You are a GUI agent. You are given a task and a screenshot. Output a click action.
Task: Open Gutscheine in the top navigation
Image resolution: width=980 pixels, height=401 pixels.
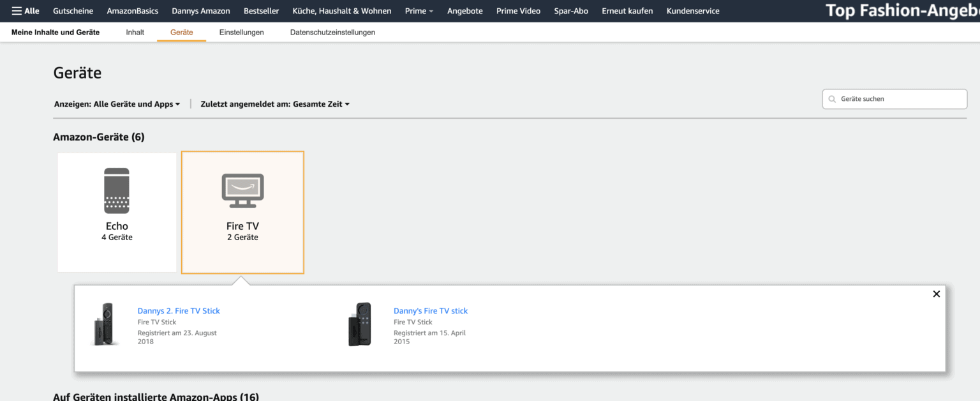tap(73, 11)
